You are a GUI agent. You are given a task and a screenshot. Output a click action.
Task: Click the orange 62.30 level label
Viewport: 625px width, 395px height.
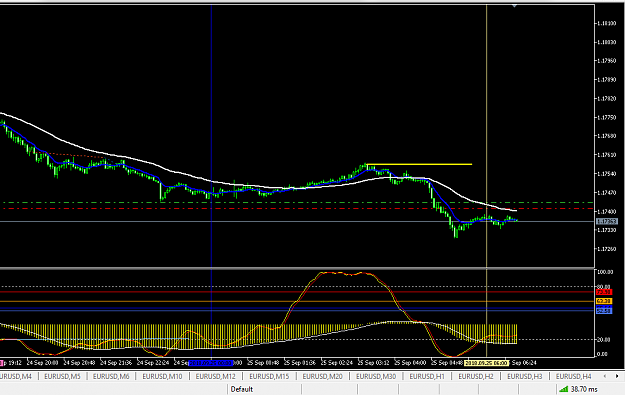pyautogui.click(x=604, y=301)
